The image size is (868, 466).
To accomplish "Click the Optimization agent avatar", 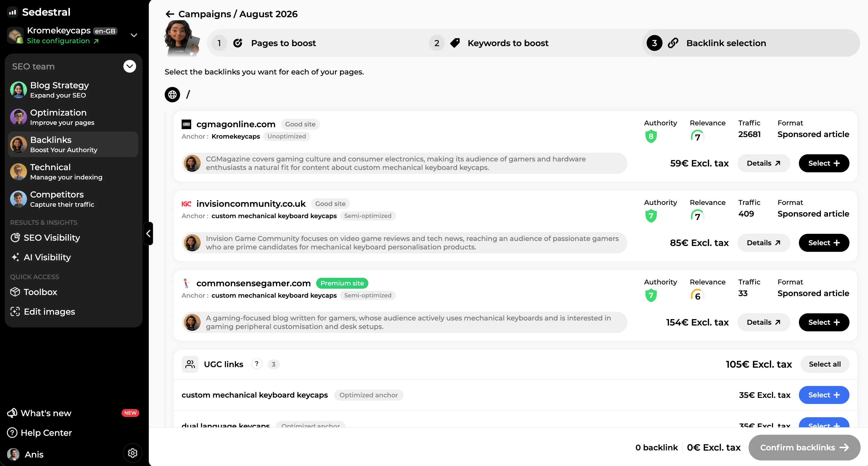I will click(19, 117).
